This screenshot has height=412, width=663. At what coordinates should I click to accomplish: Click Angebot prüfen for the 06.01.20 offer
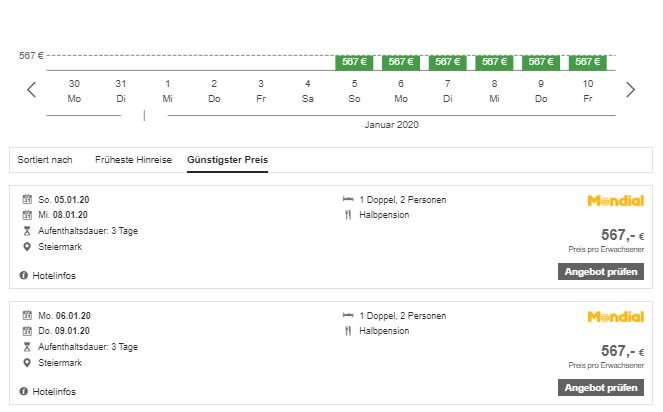[x=600, y=387]
